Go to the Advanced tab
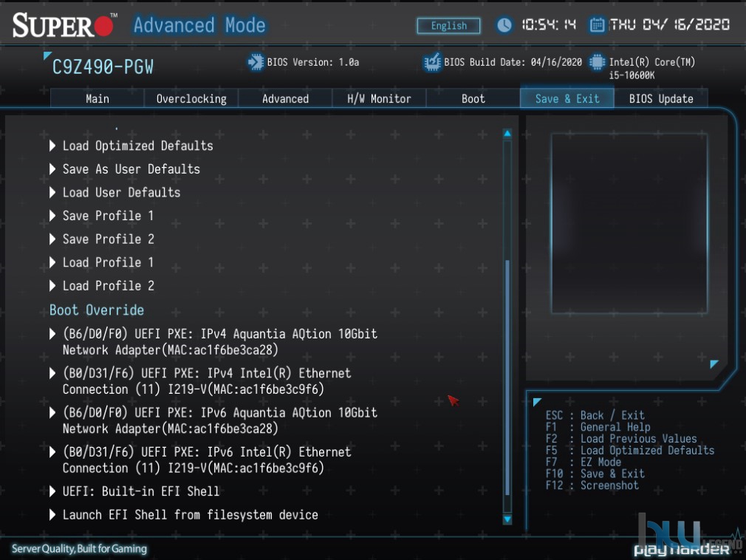 coord(285,98)
